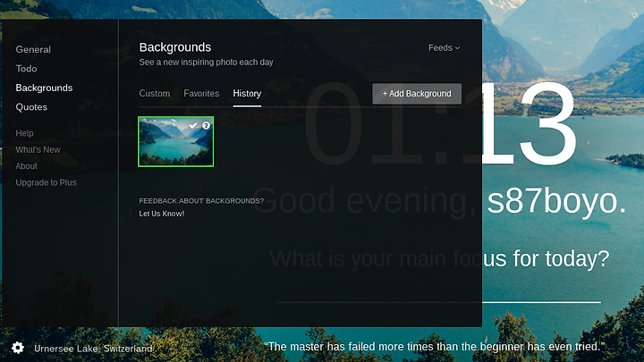Open the Feeds dropdown
This screenshot has height=362, width=644.
click(444, 48)
